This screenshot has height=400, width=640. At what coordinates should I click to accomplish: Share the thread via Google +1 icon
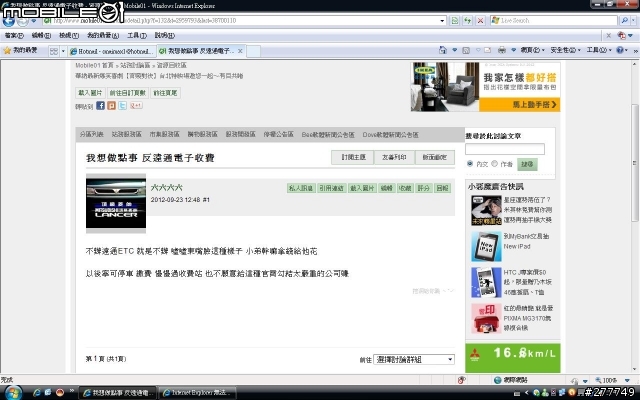[136, 106]
